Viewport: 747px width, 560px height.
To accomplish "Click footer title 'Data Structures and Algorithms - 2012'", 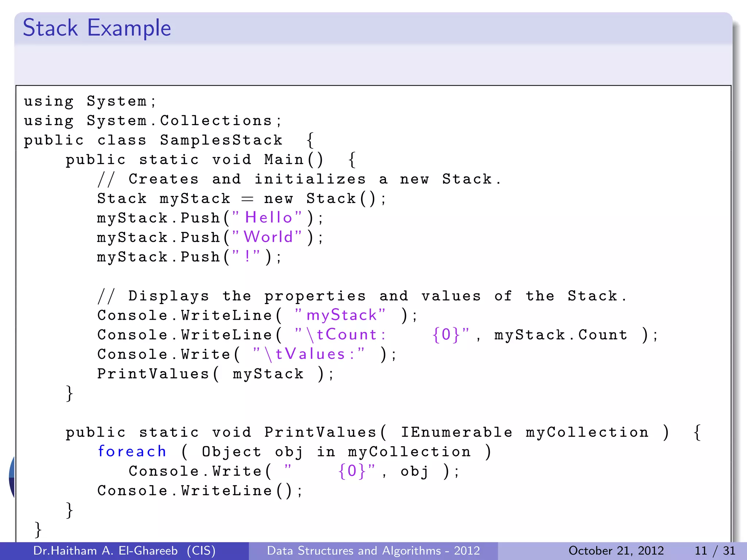I will tap(373, 551).
